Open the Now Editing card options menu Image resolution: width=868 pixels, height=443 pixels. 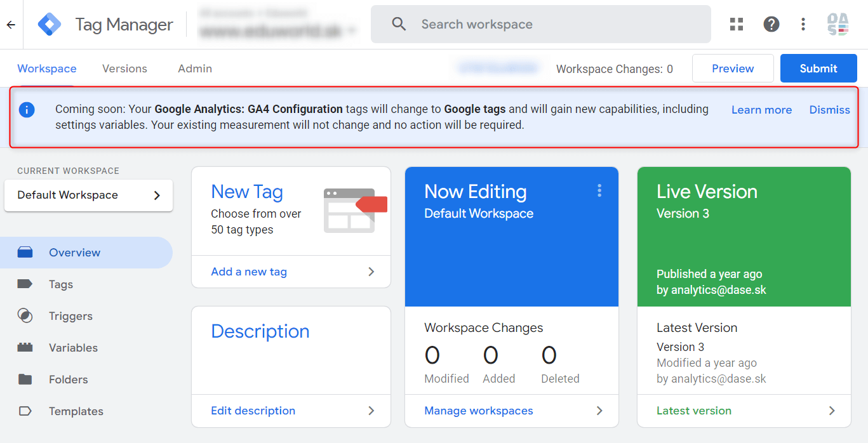point(599,190)
